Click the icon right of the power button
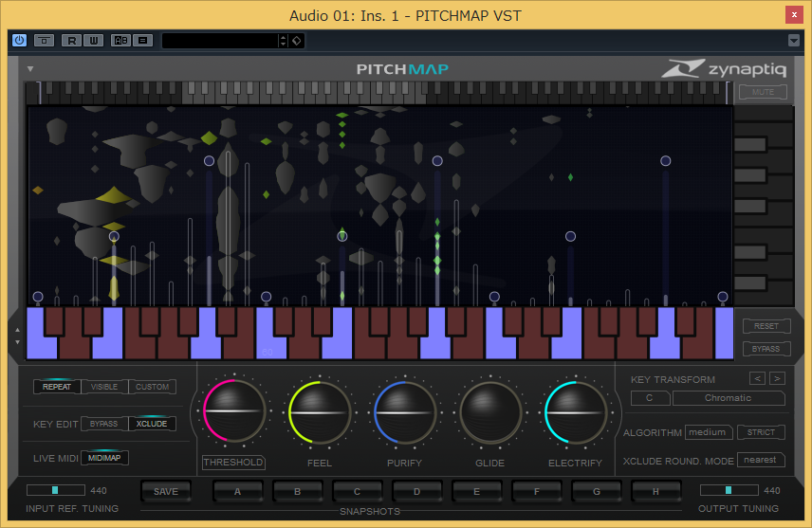This screenshot has height=528, width=812. pyautogui.click(x=44, y=41)
